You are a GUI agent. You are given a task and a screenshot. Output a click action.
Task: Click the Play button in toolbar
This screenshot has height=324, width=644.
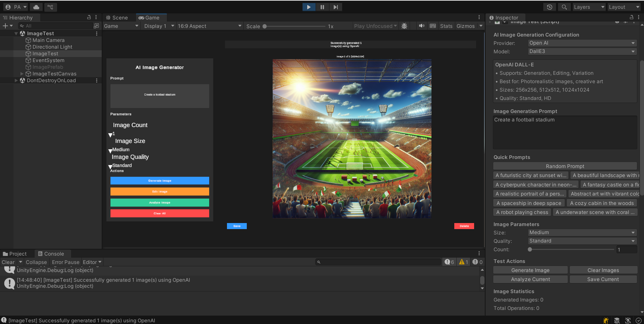(x=309, y=7)
